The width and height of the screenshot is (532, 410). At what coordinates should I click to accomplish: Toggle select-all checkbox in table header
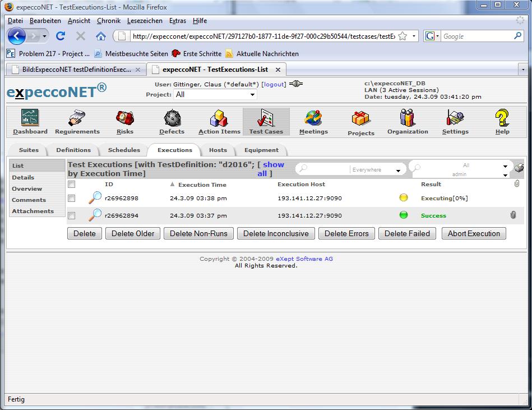click(x=71, y=185)
